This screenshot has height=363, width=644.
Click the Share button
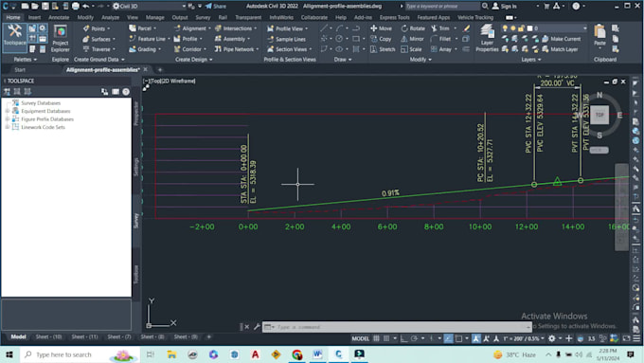(216, 7)
